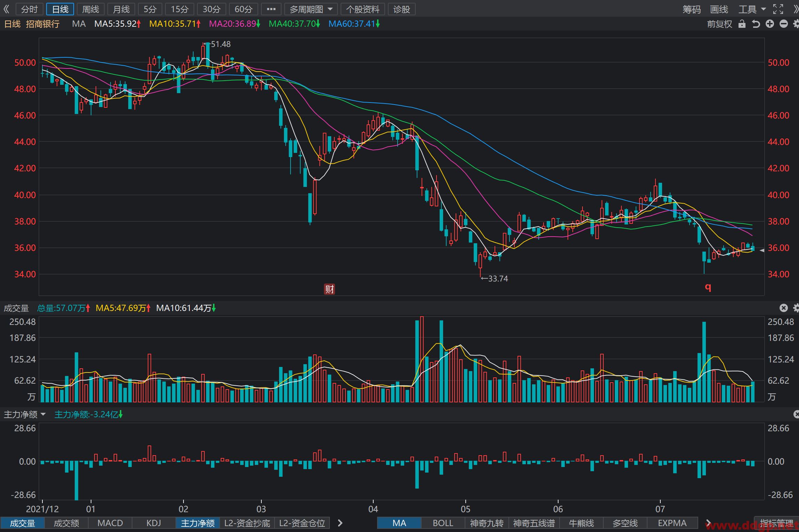Collapse left panel with double chevron
Image resolution: width=799 pixels, height=532 pixels.
coord(6,9)
